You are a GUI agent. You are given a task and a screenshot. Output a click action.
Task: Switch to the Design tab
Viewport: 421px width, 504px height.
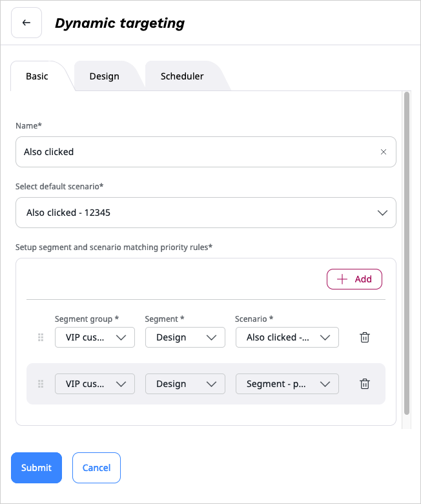click(x=105, y=76)
